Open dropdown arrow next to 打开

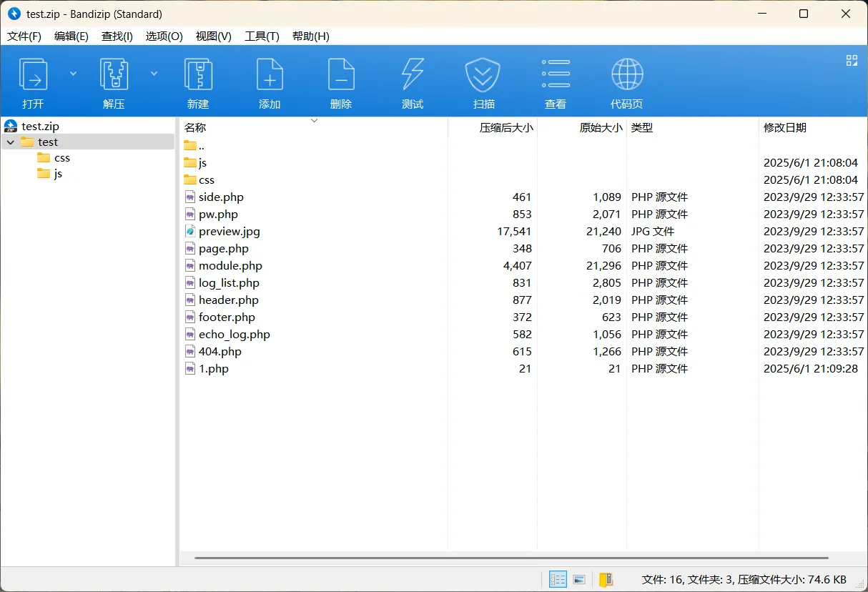(73, 73)
